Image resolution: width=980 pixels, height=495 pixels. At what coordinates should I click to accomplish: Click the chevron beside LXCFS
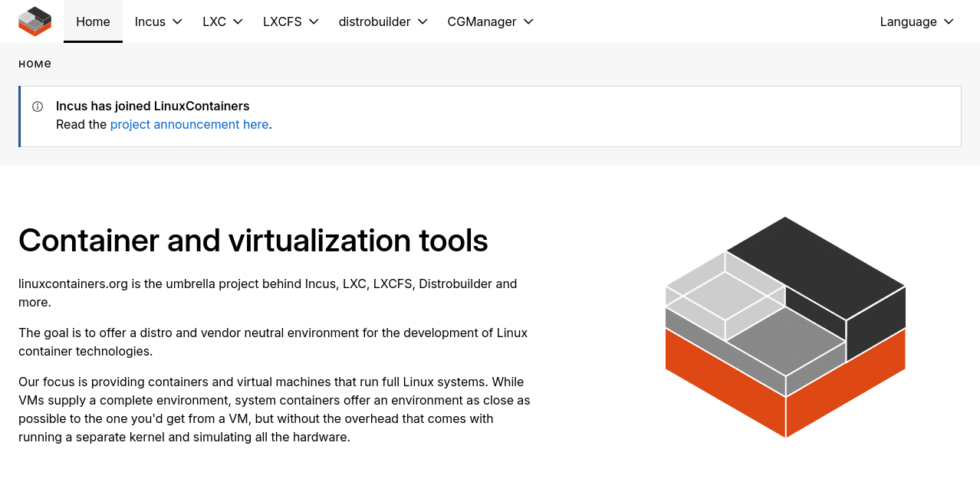click(x=314, y=21)
